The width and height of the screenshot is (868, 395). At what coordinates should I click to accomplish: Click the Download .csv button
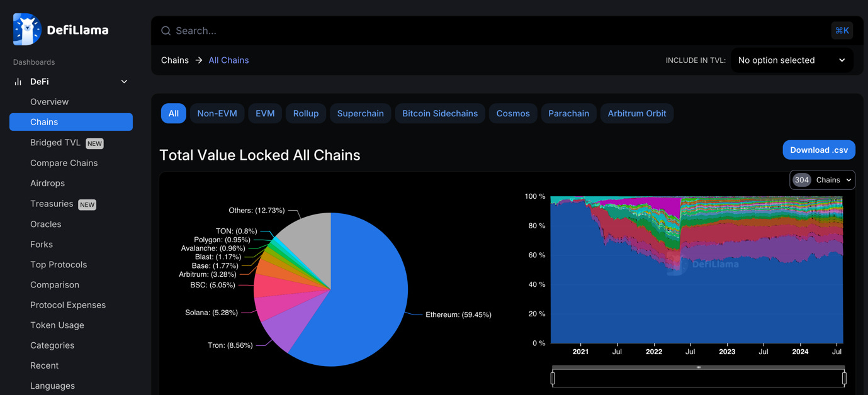tap(819, 150)
